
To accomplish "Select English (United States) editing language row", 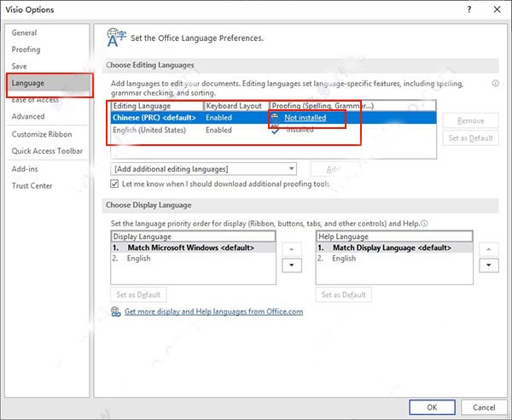I will [x=274, y=130].
